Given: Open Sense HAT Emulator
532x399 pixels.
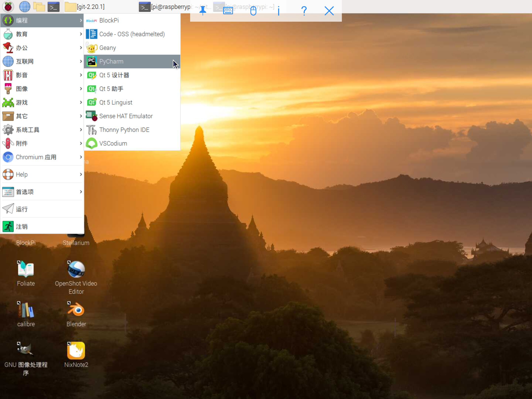Looking at the screenshot, I should click(x=132, y=116).
